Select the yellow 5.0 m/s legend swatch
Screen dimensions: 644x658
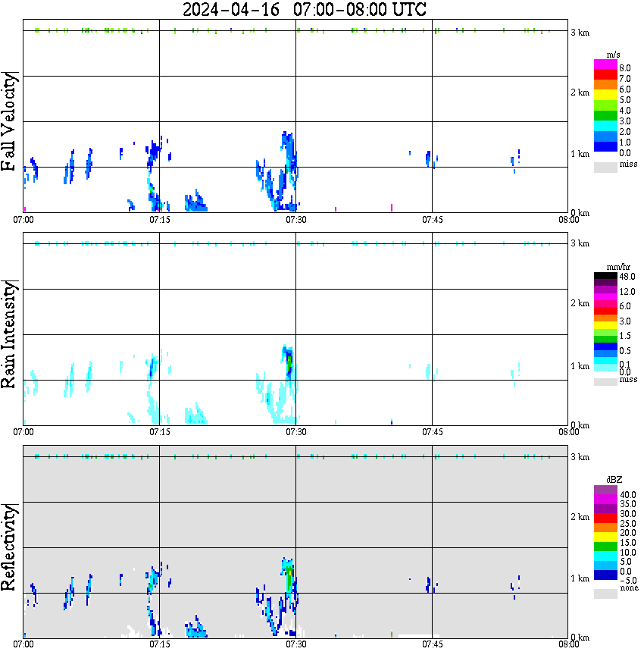pos(605,95)
